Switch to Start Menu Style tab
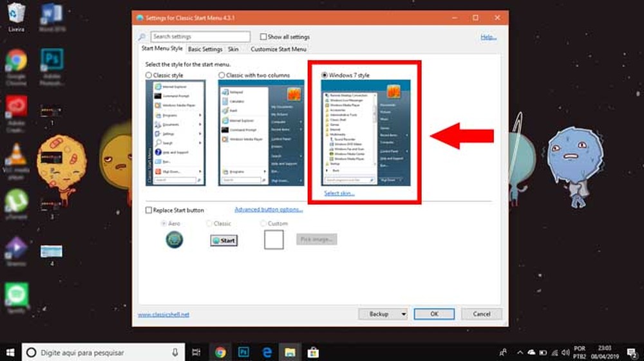 click(162, 48)
